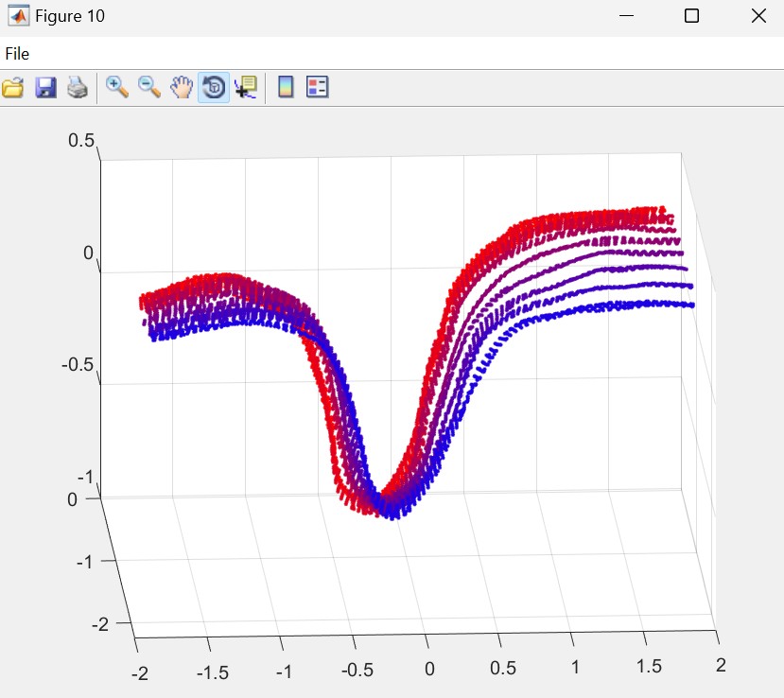Screen dimensions: 784x698
Task: Click the Figure 10 title text
Action: pyautogui.click(x=70, y=16)
